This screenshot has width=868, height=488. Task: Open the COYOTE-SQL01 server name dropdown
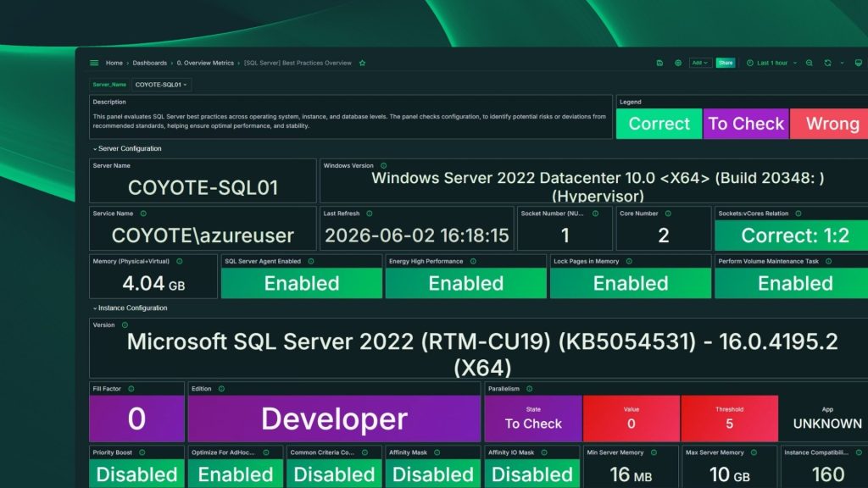(161, 85)
